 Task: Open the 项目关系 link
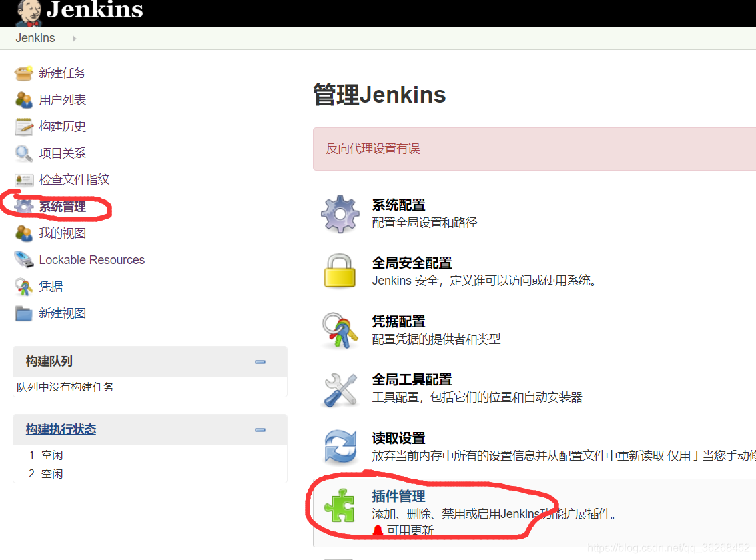tap(62, 153)
